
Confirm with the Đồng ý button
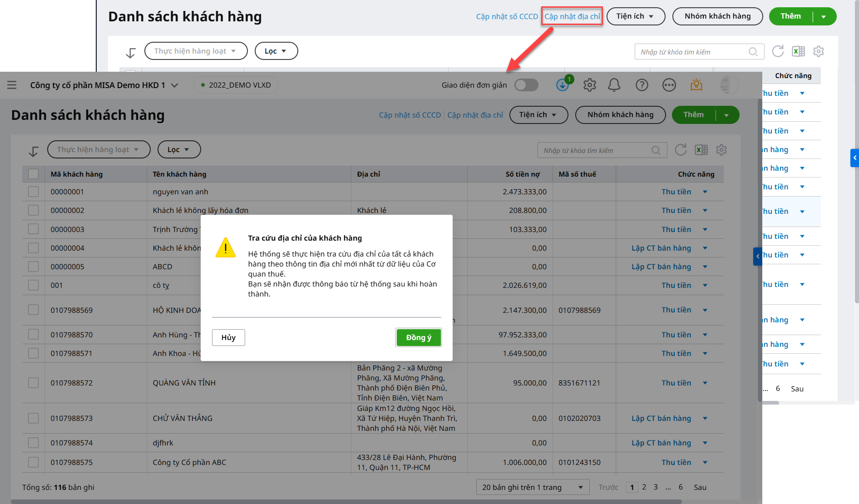click(x=418, y=337)
